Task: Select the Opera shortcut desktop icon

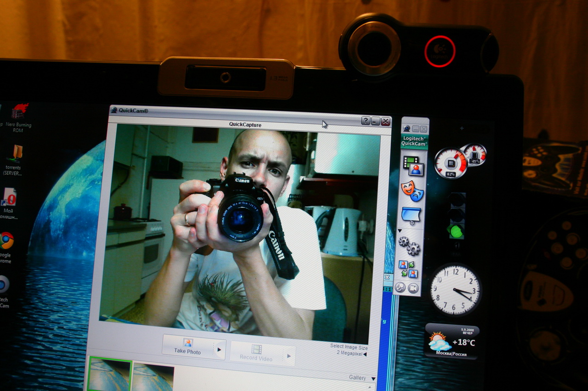Action: point(10,203)
